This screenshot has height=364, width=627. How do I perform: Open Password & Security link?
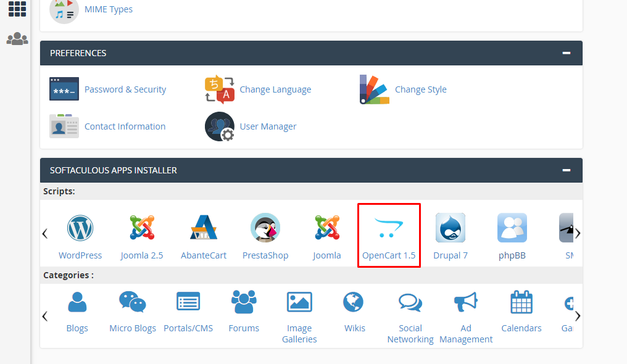pyautogui.click(x=125, y=89)
